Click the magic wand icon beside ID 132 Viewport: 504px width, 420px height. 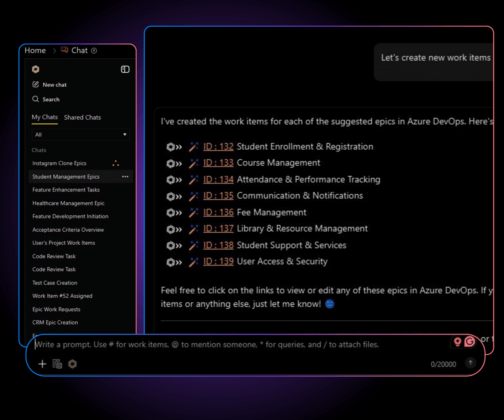click(193, 147)
